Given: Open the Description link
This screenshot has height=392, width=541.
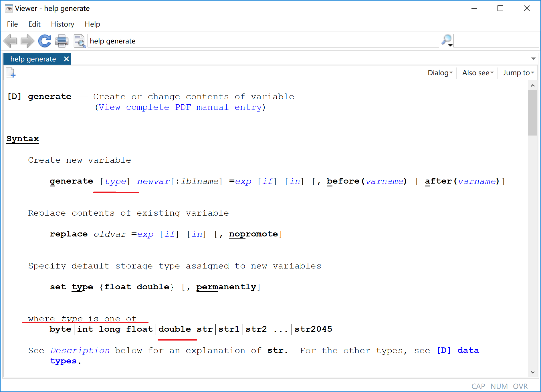Looking at the screenshot, I should [x=80, y=351].
